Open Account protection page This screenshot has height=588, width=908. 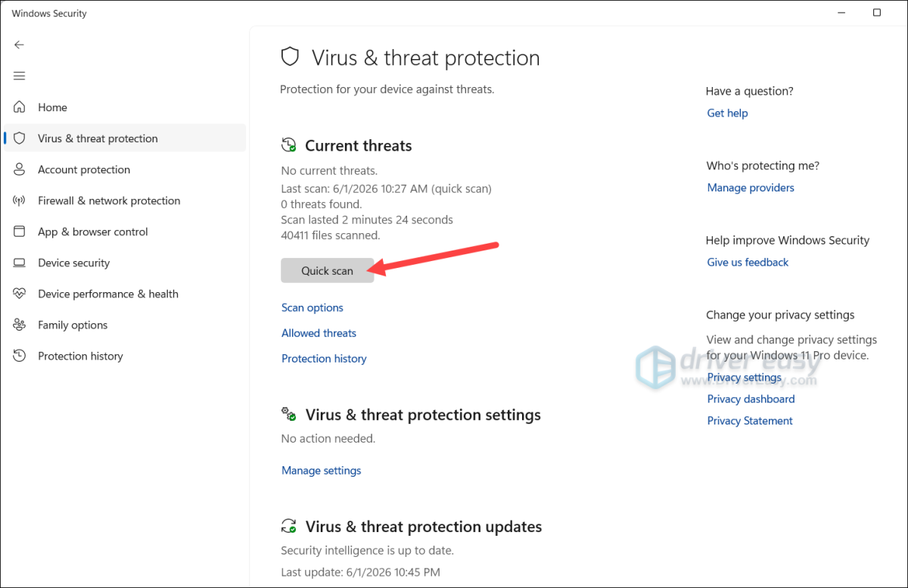125,170
